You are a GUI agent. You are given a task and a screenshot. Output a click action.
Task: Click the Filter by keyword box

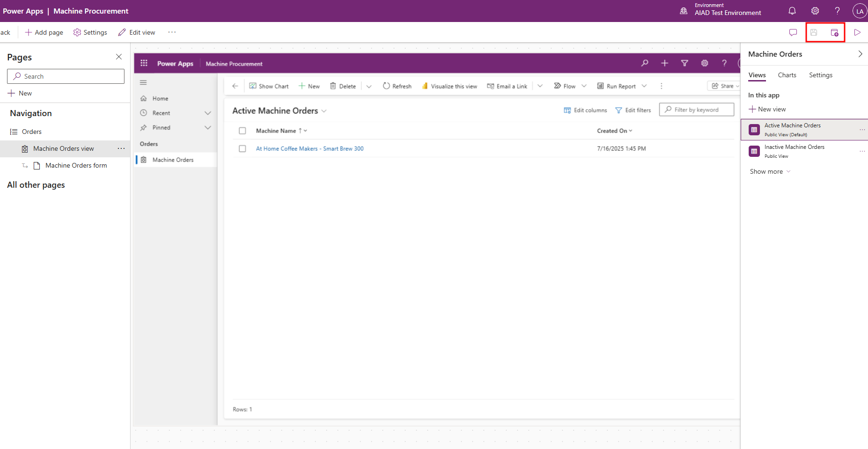point(697,110)
